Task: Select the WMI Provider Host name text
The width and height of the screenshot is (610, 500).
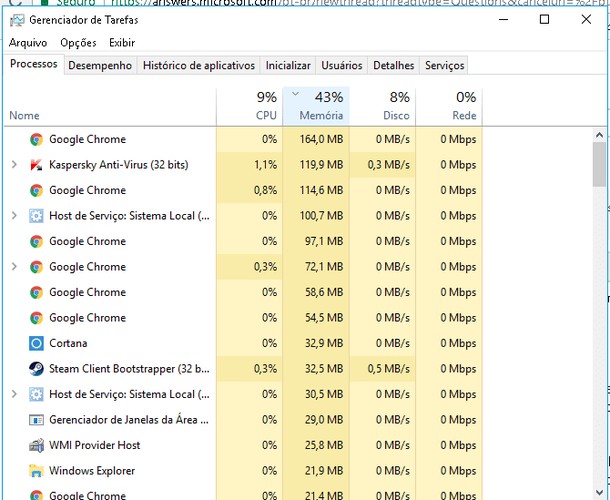Action: click(95, 445)
